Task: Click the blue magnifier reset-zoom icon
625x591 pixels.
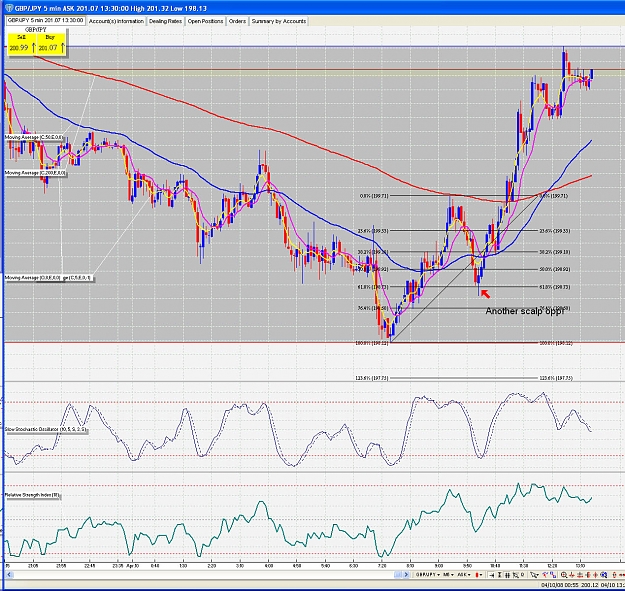Action: [x=604, y=575]
